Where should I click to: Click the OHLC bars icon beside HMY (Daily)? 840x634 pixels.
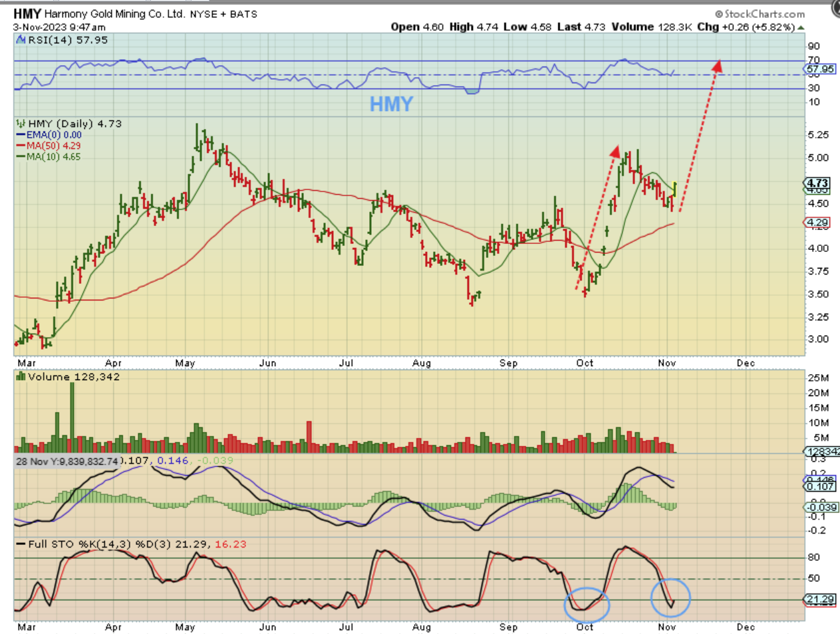click(21, 124)
